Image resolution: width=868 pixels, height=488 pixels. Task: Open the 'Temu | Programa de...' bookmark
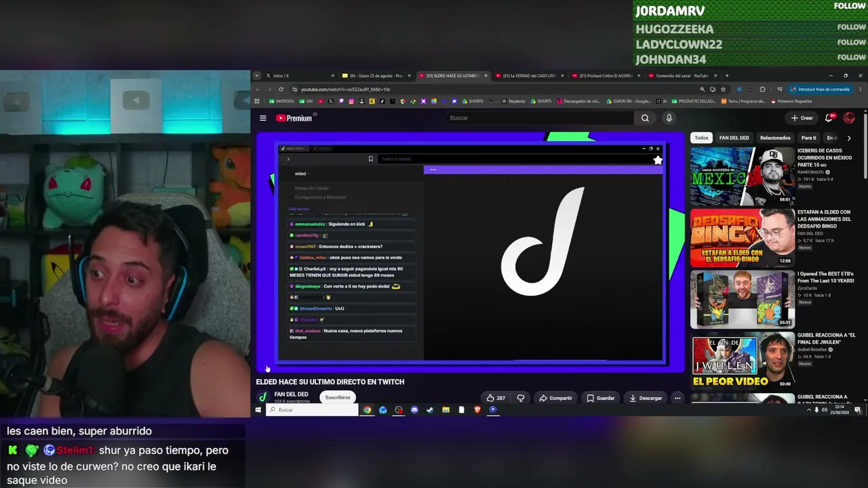pyautogui.click(x=743, y=101)
